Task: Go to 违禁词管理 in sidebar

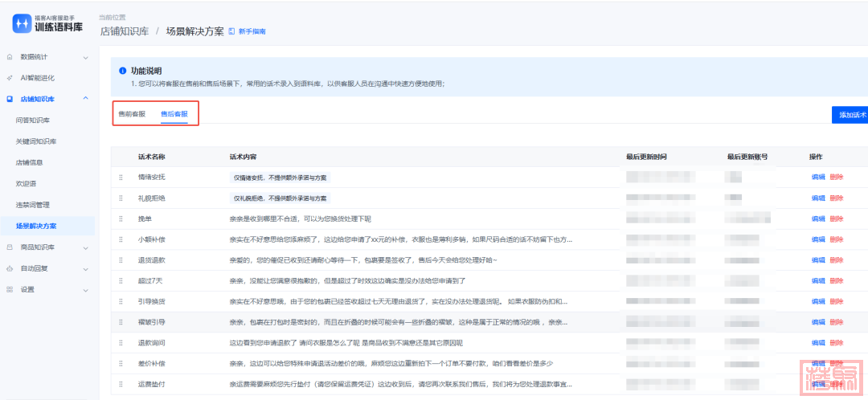Action: [x=33, y=205]
